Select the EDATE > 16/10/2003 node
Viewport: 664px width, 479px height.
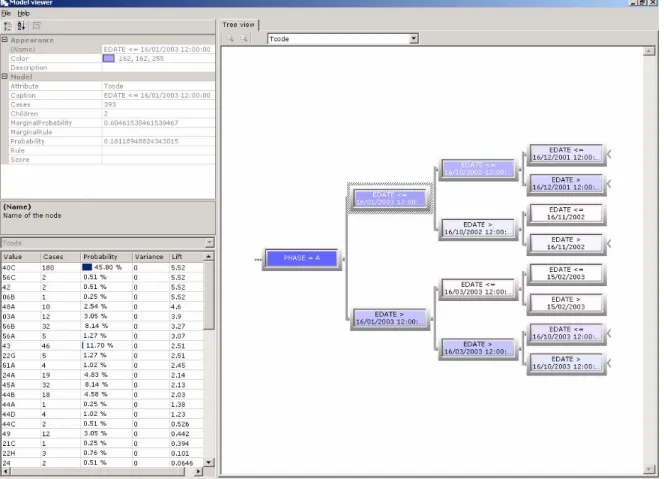pyautogui.click(x=566, y=363)
